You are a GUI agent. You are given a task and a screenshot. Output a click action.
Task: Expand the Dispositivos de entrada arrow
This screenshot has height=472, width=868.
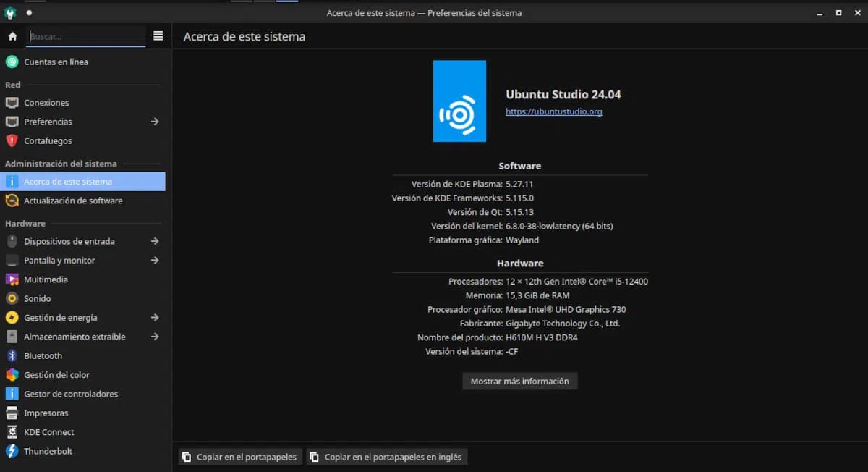coord(155,241)
